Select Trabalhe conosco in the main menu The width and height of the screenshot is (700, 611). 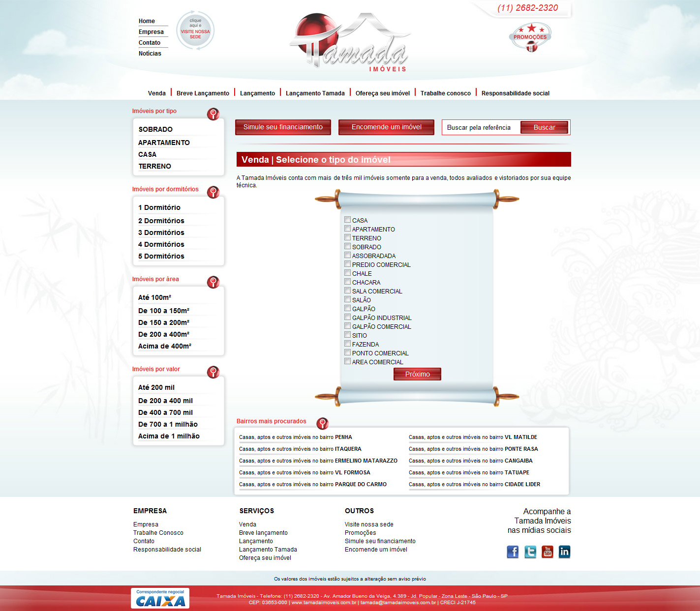pos(446,93)
